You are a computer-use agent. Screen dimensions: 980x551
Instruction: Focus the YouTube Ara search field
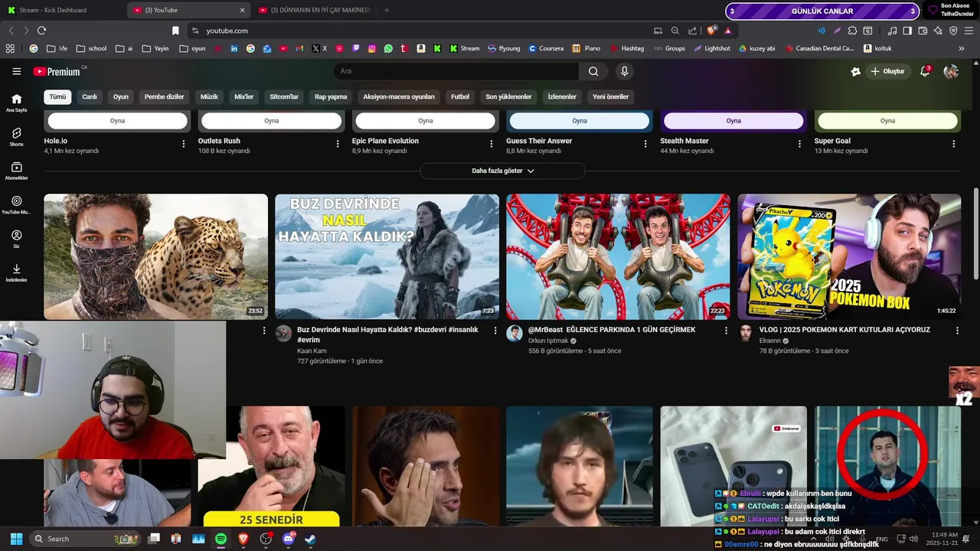pyautogui.click(x=456, y=71)
